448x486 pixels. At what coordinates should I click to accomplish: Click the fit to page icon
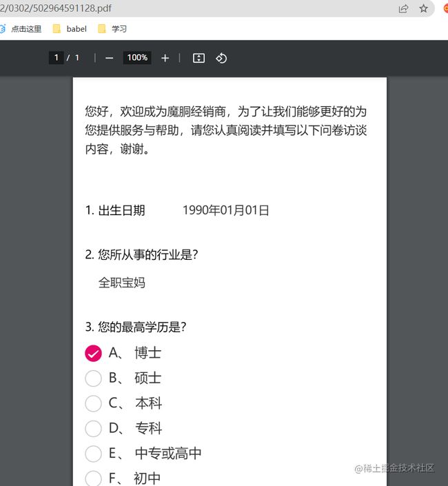tap(198, 58)
